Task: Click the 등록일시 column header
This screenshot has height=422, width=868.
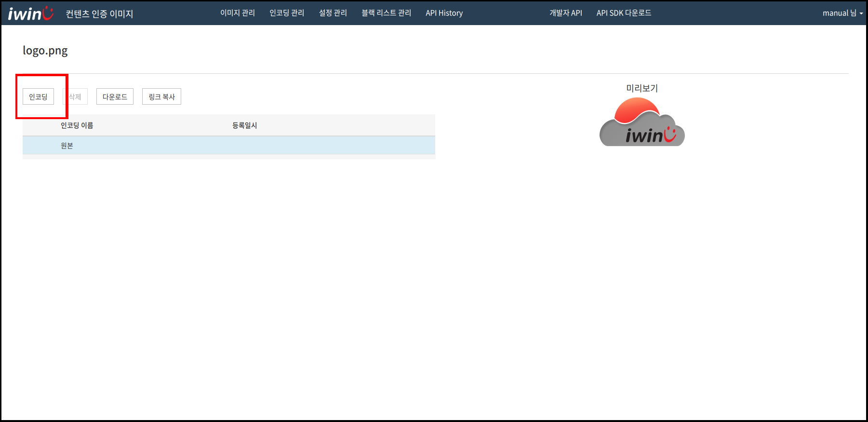Action: coord(244,125)
